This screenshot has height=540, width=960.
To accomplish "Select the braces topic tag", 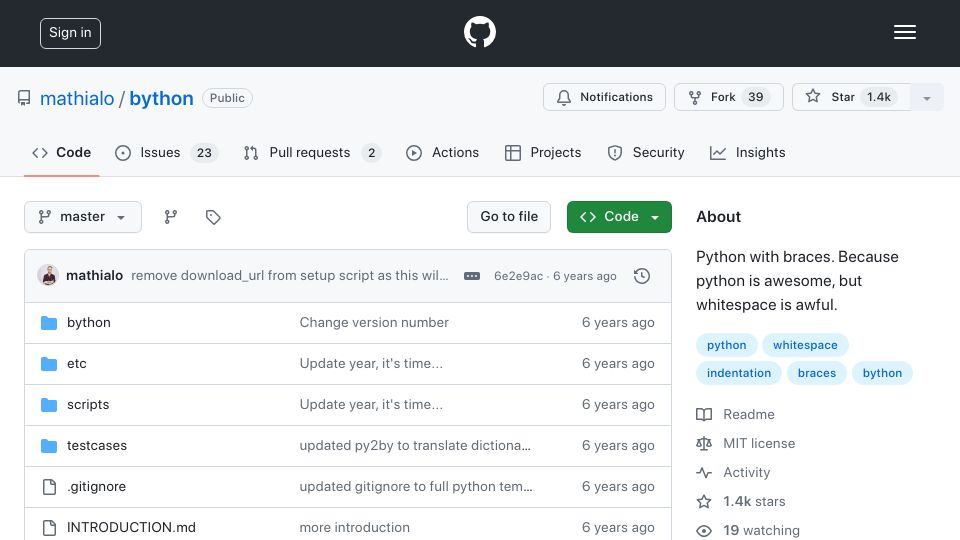I will (817, 373).
